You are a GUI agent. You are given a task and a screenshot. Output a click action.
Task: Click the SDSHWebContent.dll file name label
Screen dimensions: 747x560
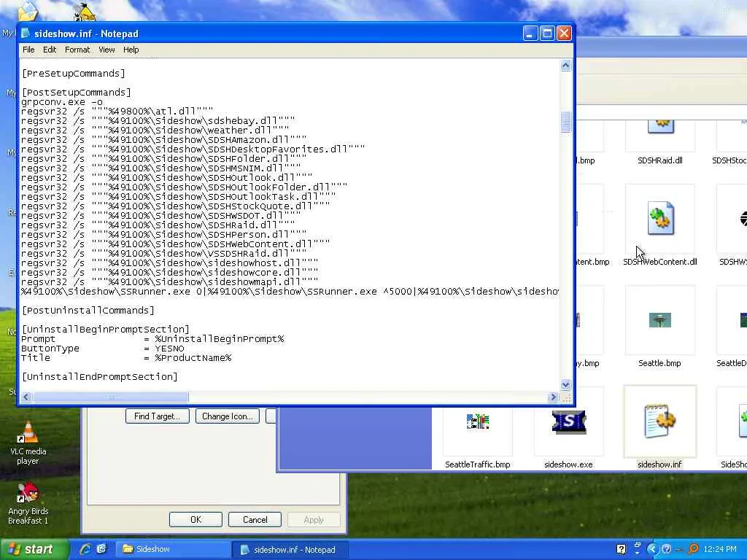point(659,262)
